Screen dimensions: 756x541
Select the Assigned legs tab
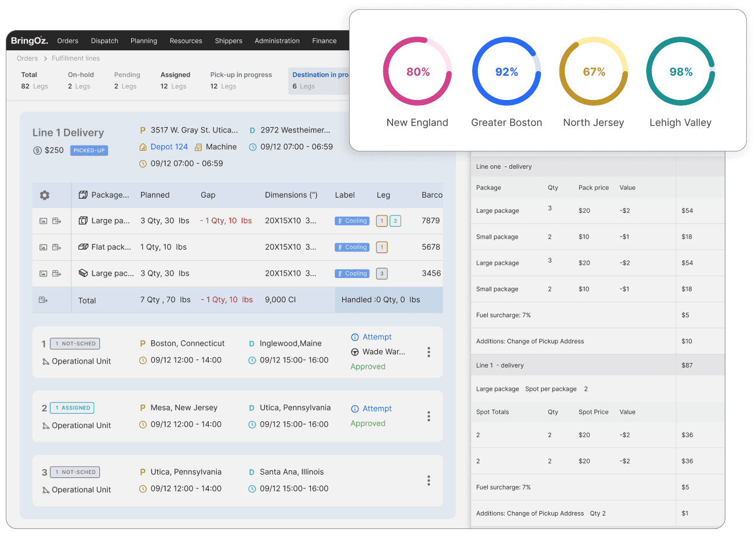[x=175, y=80]
